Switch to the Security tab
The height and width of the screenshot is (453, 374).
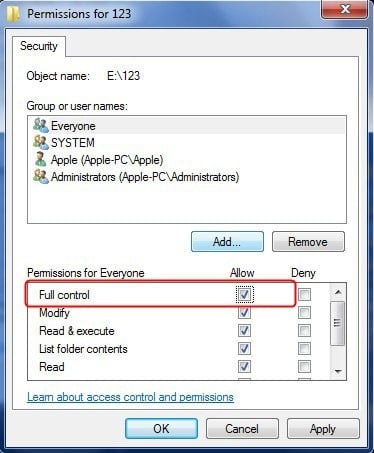(39, 46)
